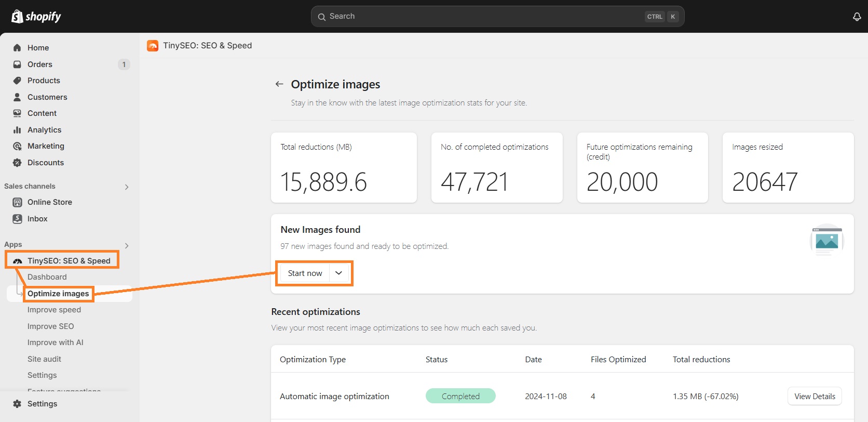Click the Start now button
The width and height of the screenshot is (868, 422).
(x=305, y=273)
